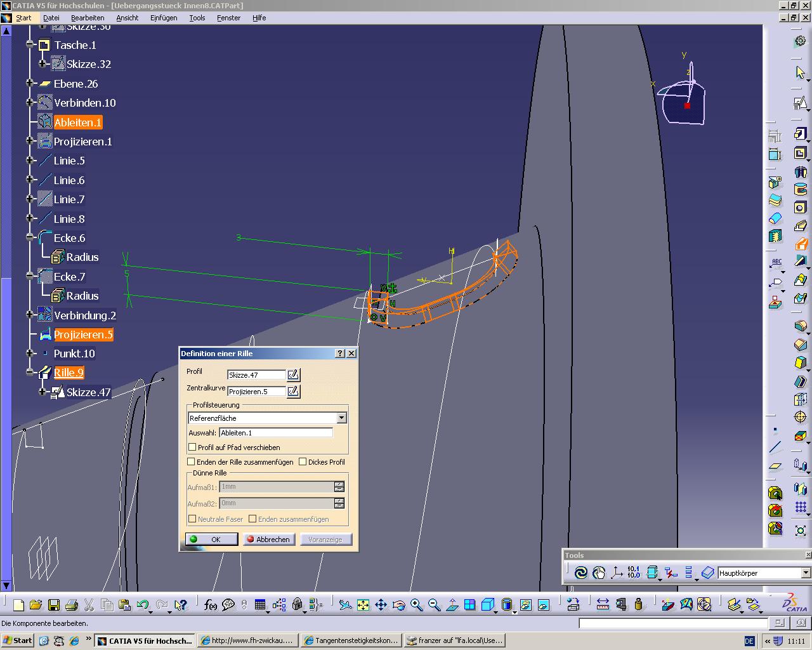Expand the Skizze.32 tree node
This screenshot has width=812, height=650.
tap(42, 63)
